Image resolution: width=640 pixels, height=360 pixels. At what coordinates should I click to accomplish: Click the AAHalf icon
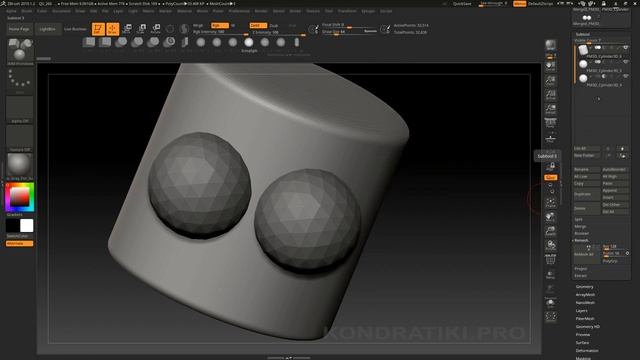pyautogui.click(x=551, y=109)
